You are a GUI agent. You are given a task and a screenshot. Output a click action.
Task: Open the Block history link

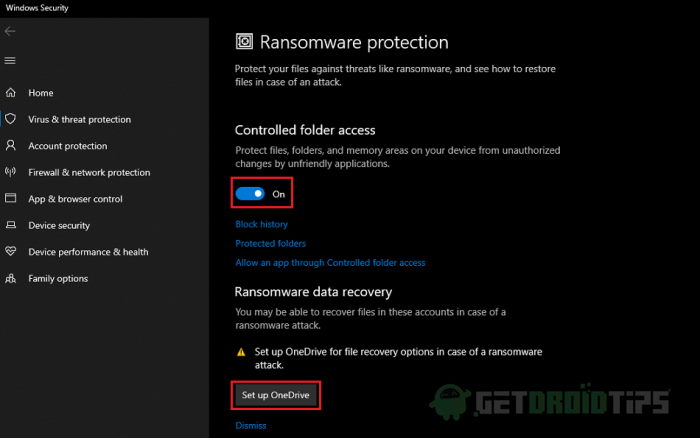pos(262,224)
